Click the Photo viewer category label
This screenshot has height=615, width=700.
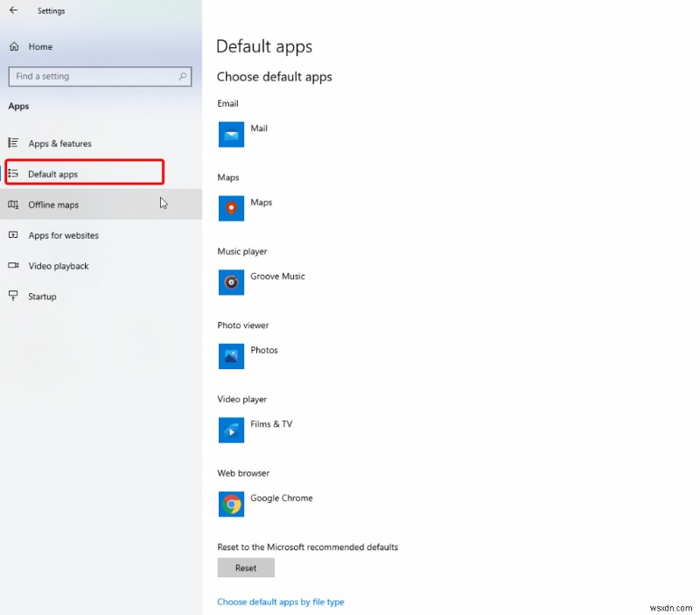pos(243,325)
